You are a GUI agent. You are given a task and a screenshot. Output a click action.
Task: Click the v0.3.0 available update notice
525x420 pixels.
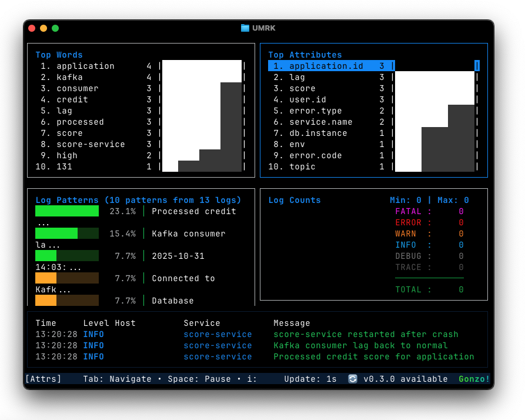click(x=405, y=379)
